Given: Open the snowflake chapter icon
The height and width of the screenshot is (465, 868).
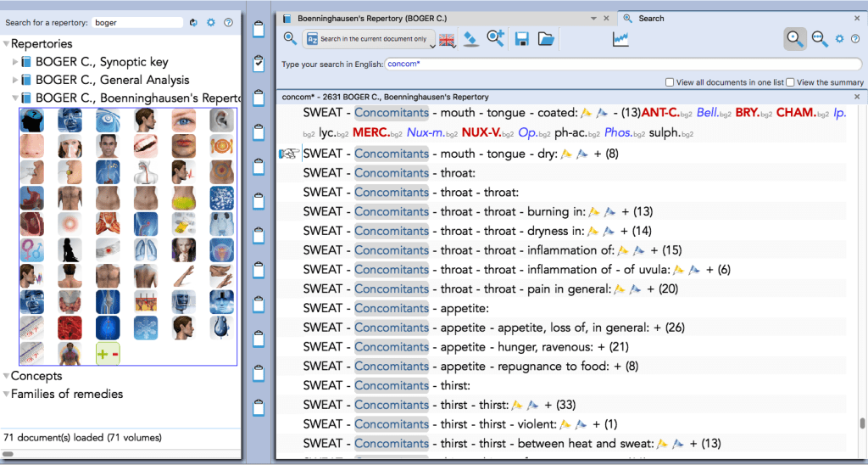Looking at the screenshot, I should coord(145,328).
